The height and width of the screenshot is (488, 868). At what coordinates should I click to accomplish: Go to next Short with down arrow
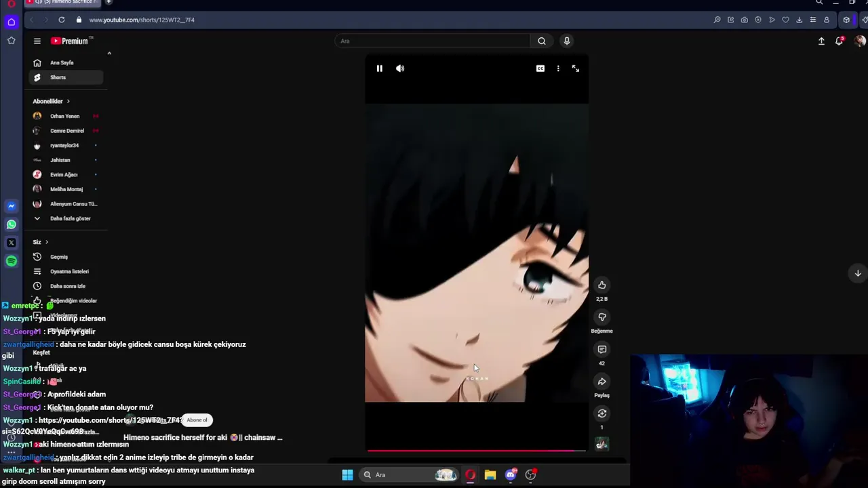click(x=858, y=273)
